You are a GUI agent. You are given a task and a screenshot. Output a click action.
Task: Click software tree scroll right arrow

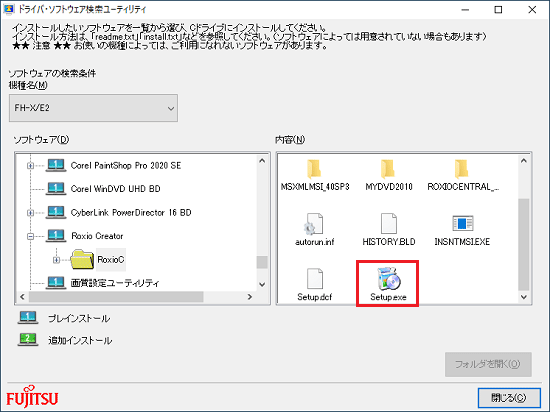point(250,297)
